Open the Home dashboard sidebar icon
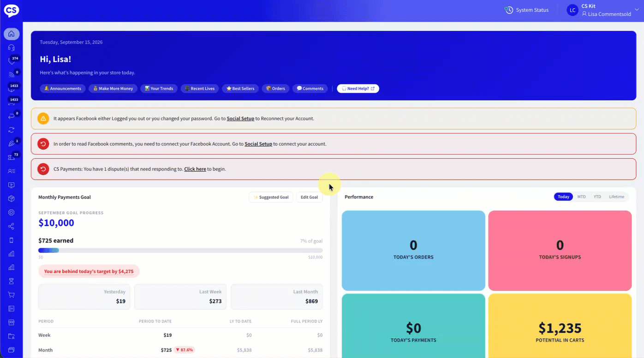This screenshot has height=358, width=644. tap(12, 34)
